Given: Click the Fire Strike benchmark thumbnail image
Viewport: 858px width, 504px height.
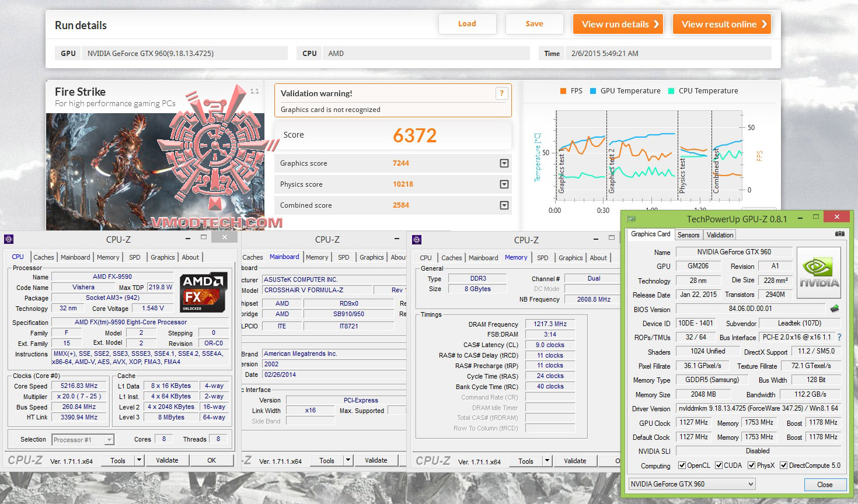Looking at the screenshot, I should 155,171.
